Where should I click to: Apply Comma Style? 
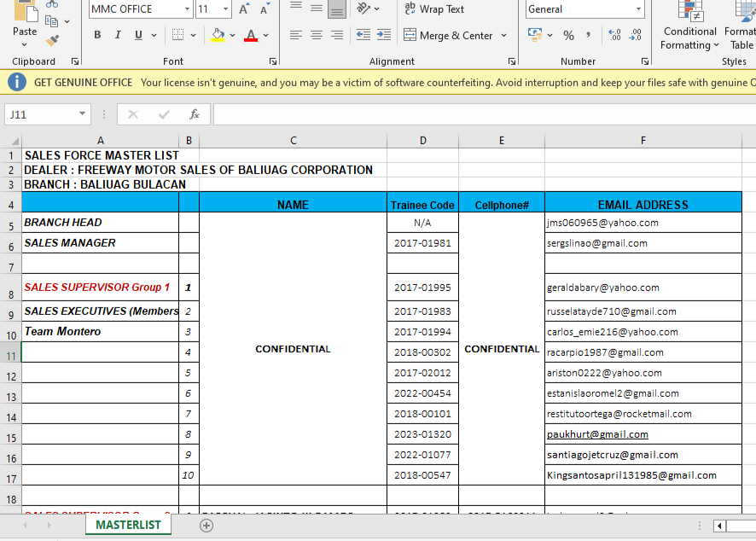[588, 35]
